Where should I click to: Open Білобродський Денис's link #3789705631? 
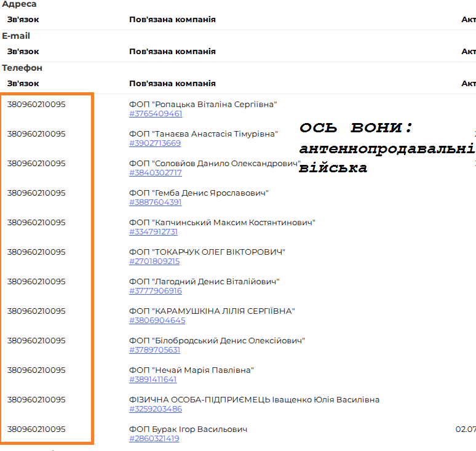[x=154, y=350]
